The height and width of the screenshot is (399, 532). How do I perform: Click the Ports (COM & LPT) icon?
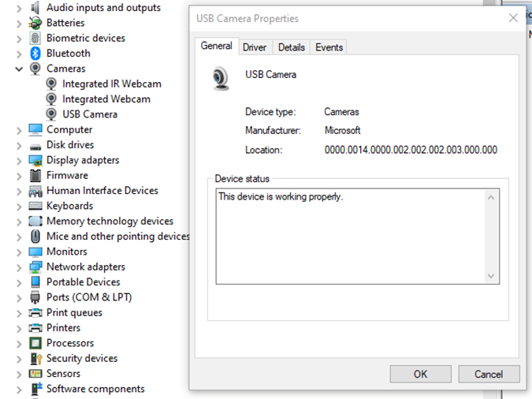click(x=35, y=297)
